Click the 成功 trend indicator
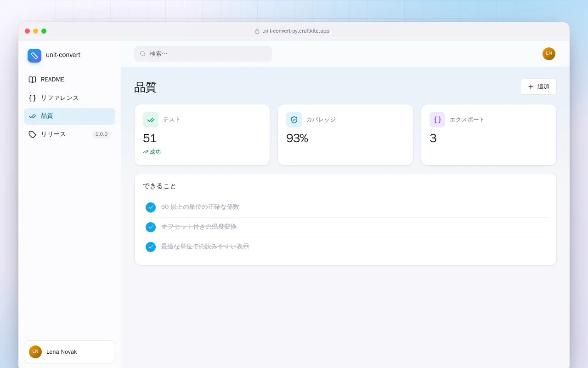Screen dimensions: 588x368 pyautogui.click(x=152, y=152)
